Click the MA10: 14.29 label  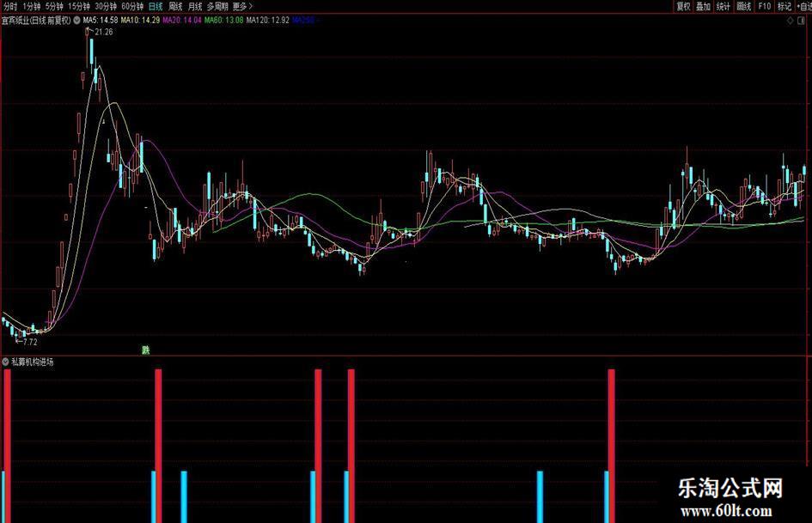point(140,21)
